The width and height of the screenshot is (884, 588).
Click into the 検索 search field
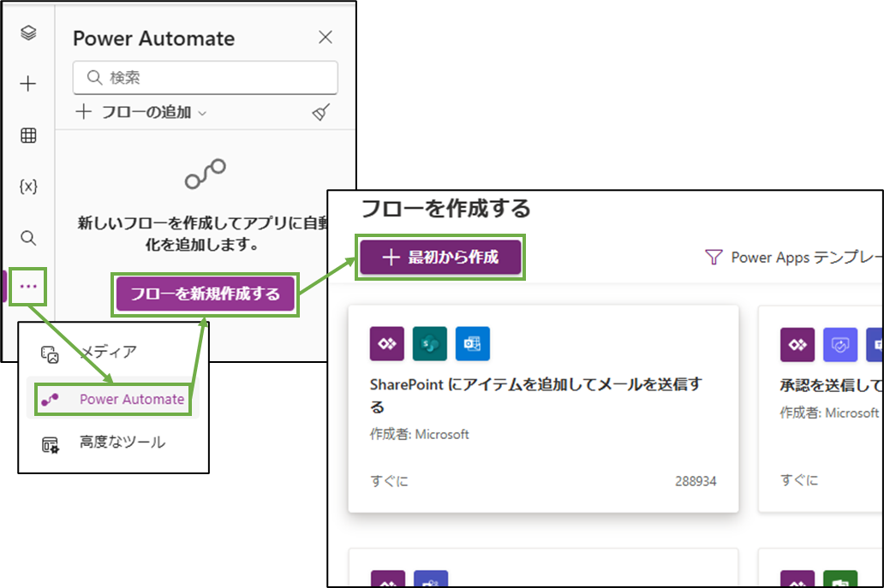(206, 77)
